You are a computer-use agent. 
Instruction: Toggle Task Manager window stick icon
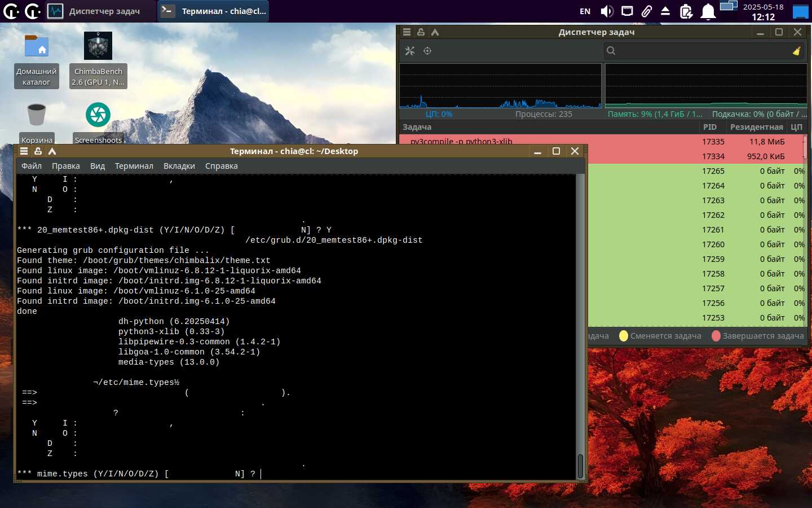point(421,32)
